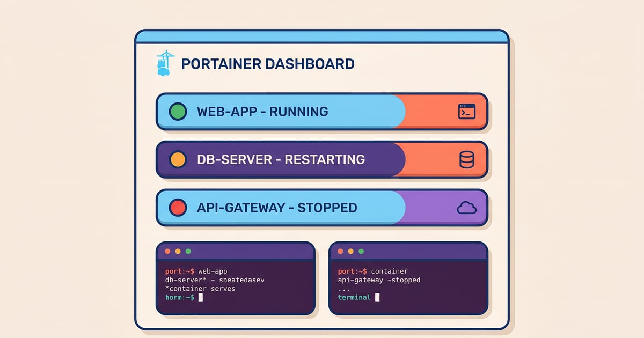644x338 pixels.
Task: Minimize right terminal with its orange dot
Action: [350, 251]
